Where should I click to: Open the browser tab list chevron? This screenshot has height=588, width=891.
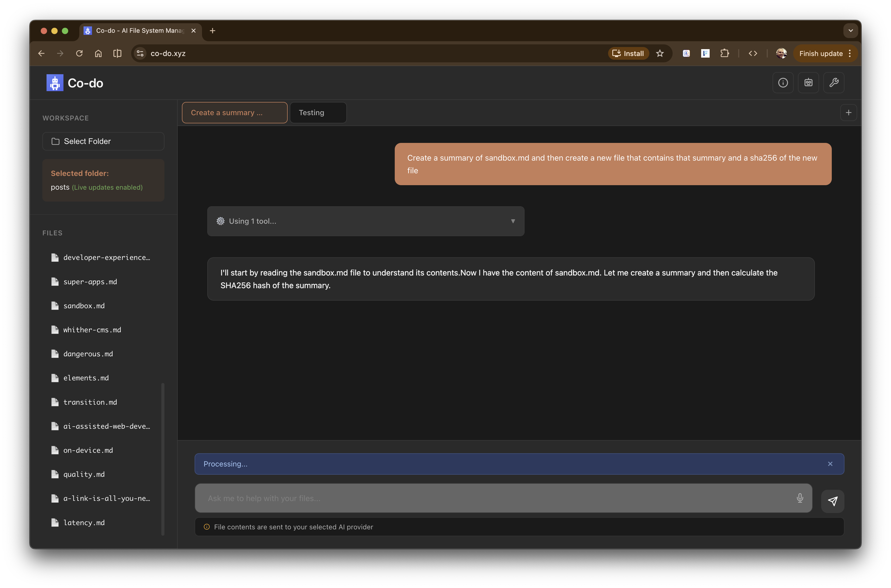[x=851, y=31]
